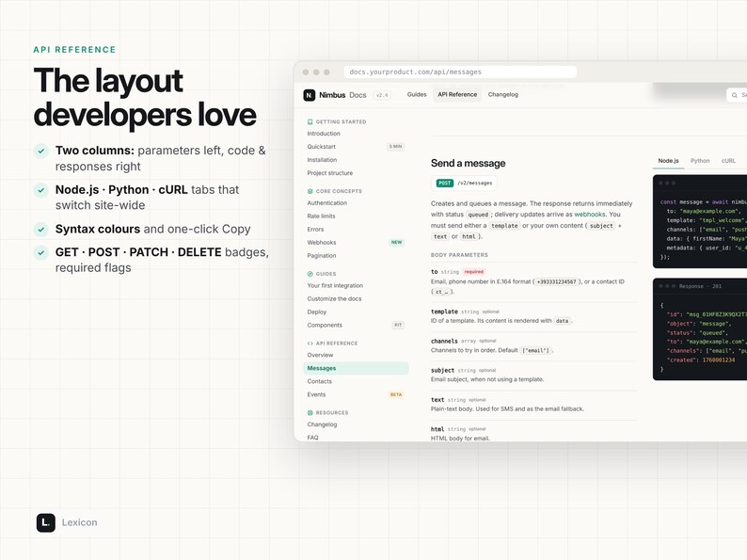
Task: Click the API REFERENCE green heading label
Action: 74,50
